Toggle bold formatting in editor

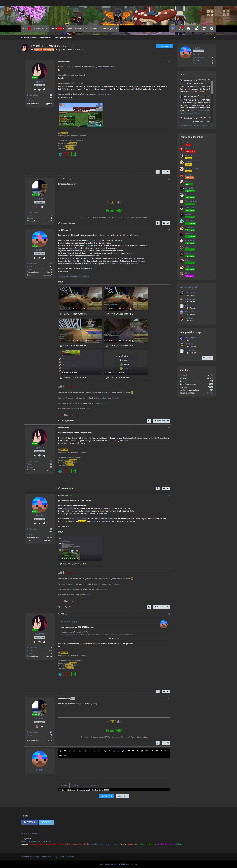click(x=86, y=751)
